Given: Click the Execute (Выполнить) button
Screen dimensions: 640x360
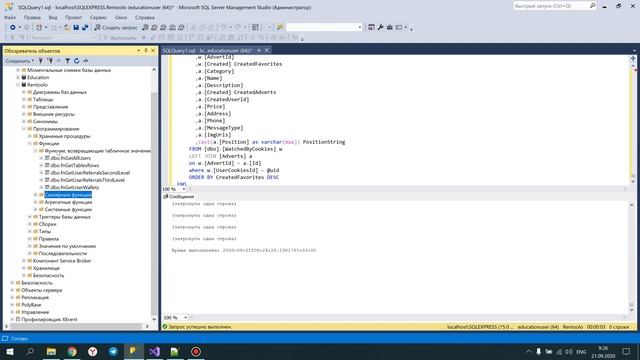Looking at the screenshot, I should tap(120, 38).
